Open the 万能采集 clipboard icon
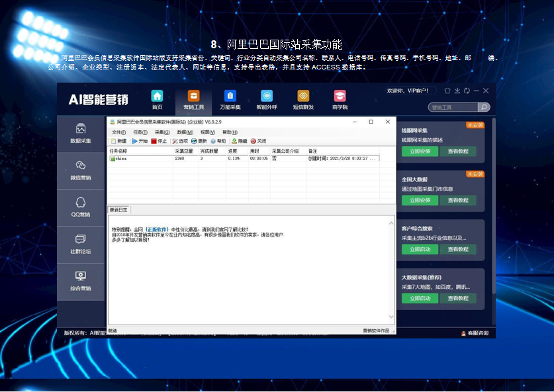 click(230, 96)
